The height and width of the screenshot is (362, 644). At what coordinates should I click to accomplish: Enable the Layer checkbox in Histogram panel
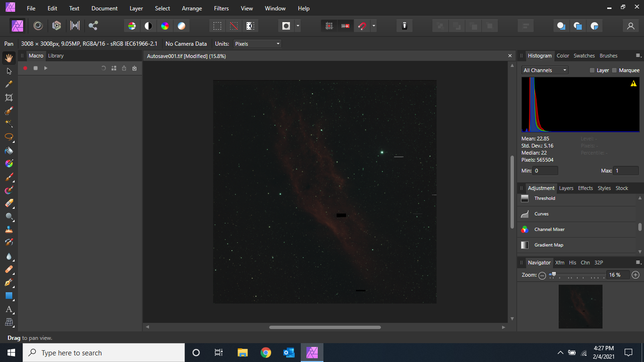592,70
